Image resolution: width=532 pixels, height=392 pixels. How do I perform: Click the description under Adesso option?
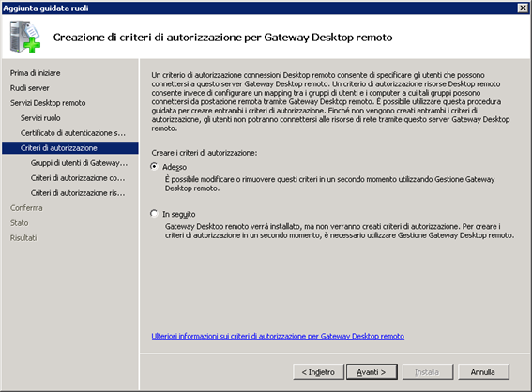tap(329, 184)
